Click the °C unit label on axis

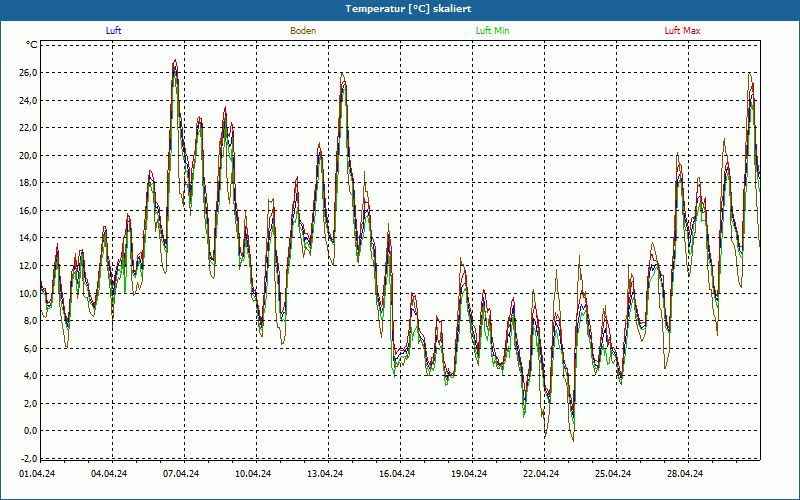[x=31, y=45]
